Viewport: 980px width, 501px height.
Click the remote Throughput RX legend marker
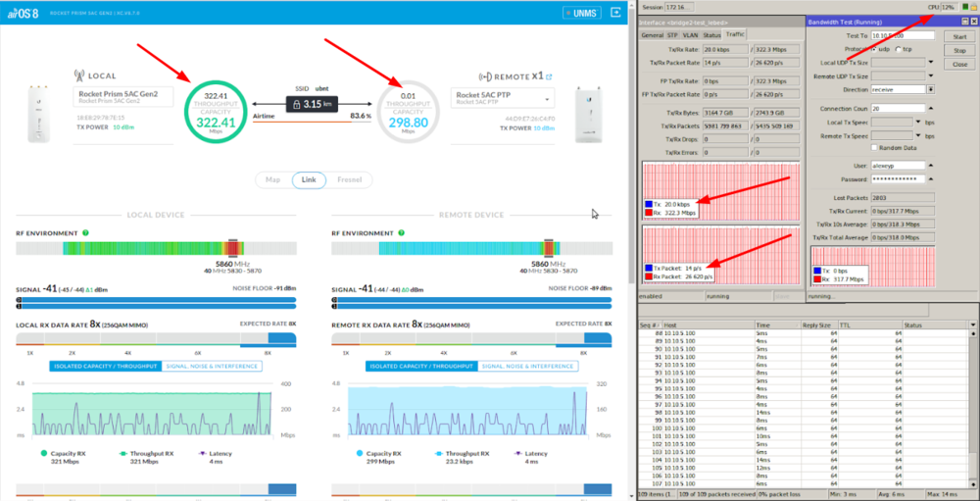pyautogui.click(x=438, y=454)
